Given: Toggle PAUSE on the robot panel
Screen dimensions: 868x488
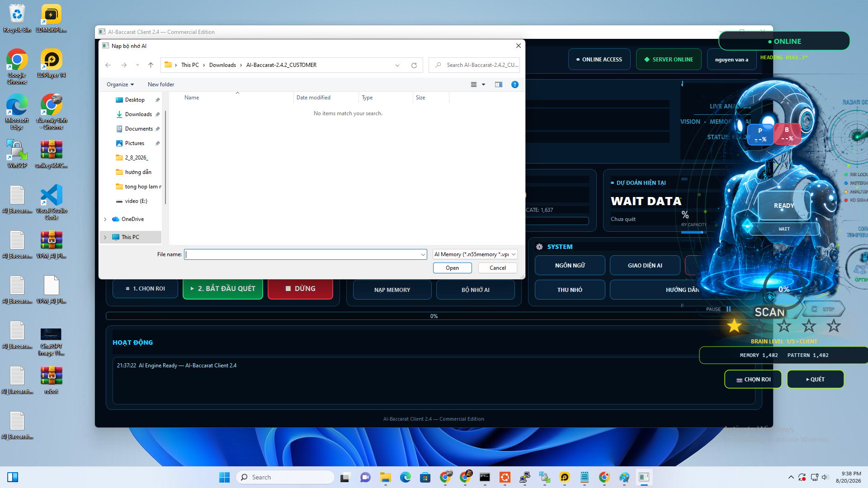Looking at the screenshot, I should coord(719,309).
